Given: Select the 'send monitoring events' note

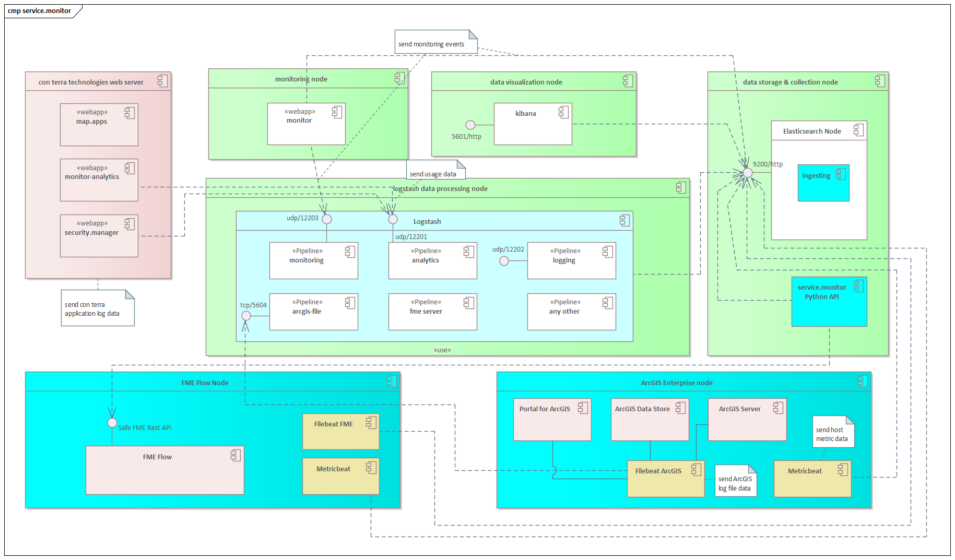Looking at the screenshot, I should click(436, 42).
